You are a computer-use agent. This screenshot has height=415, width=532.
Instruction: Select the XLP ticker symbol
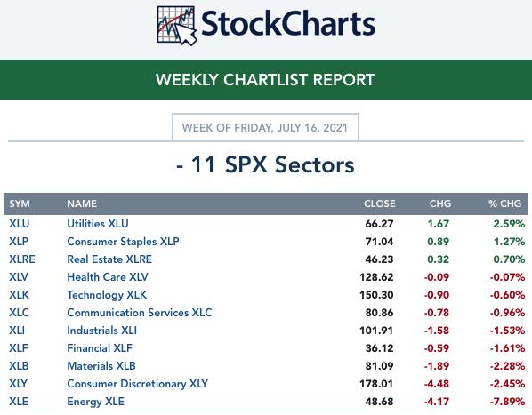[x=19, y=242]
